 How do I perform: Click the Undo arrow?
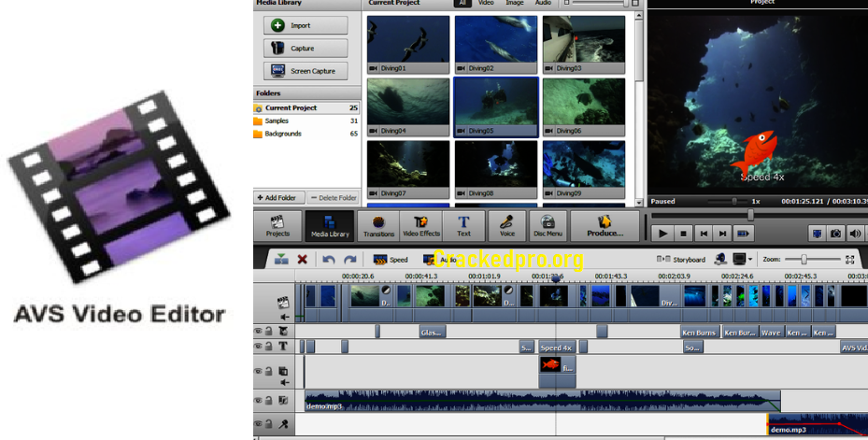click(x=328, y=259)
